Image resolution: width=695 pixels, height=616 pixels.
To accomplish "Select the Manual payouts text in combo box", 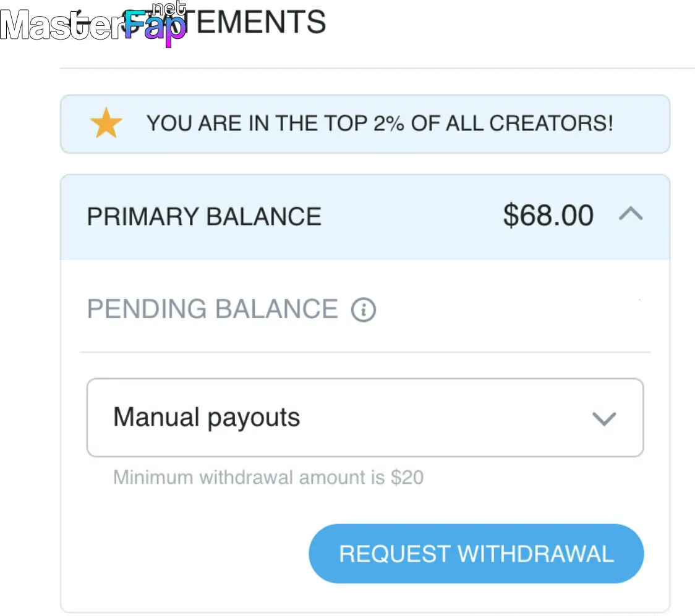I will click(x=207, y=418).
